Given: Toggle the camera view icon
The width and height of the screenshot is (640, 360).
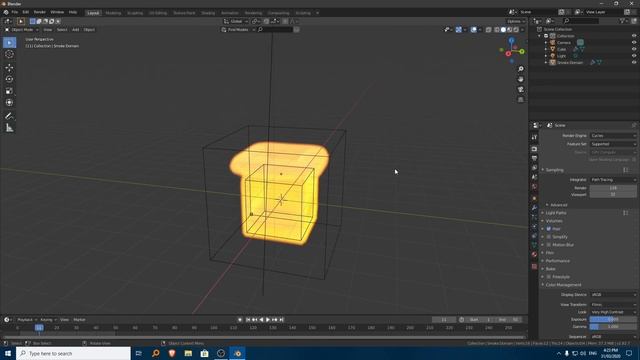Looking at the screenshot, I should pyautogui.click(x=520, y=89).
